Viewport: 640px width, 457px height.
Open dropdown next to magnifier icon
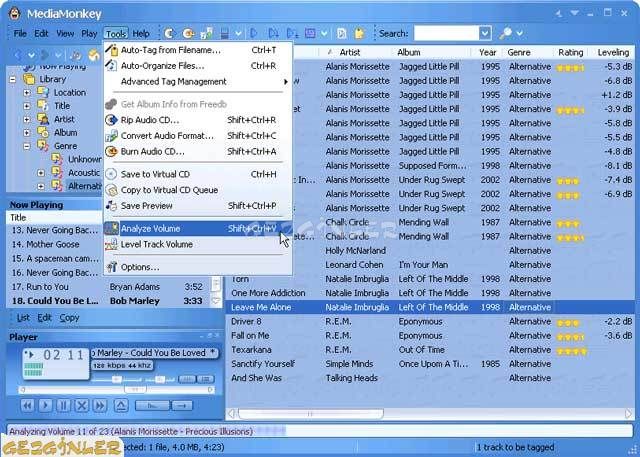[520, 33]
